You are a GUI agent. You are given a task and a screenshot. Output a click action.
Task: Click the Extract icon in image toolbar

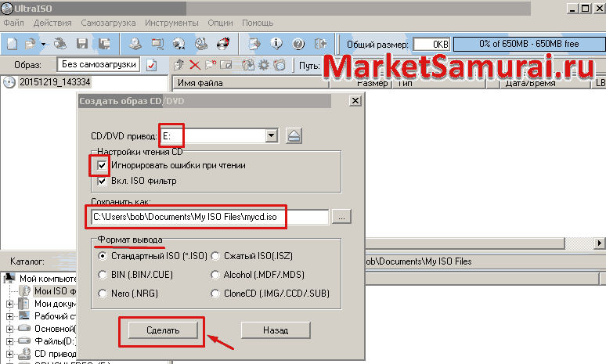pos(248,65)
